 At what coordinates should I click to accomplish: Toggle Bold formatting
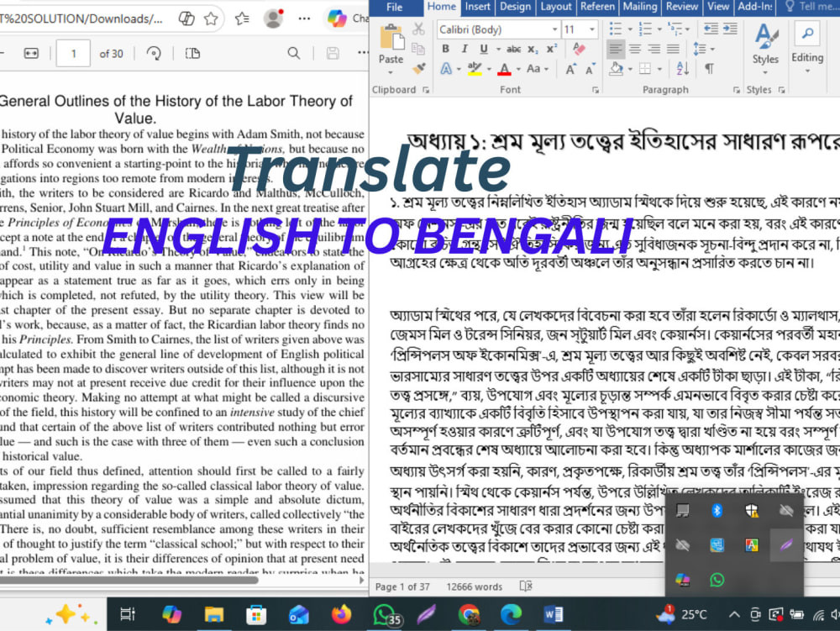click(x=446, y=49)
